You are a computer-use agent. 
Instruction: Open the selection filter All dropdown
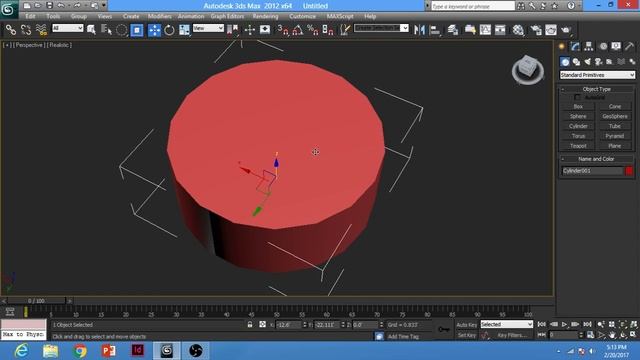pos(68,28)
